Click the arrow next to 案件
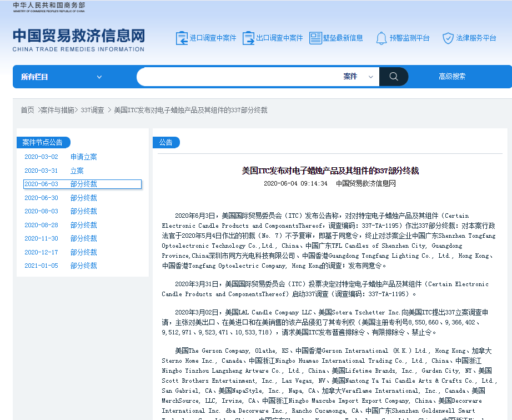 370,77
